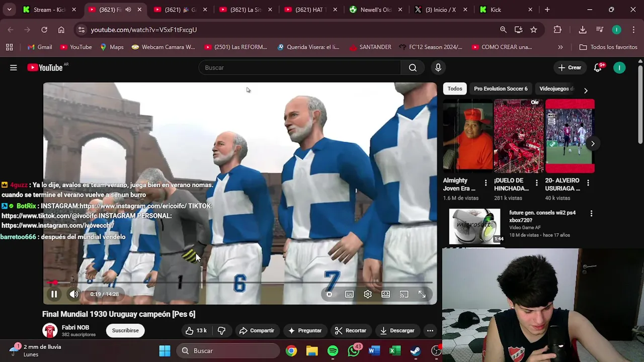
Task: Open the Windows Start button
Action: (165, 351)
